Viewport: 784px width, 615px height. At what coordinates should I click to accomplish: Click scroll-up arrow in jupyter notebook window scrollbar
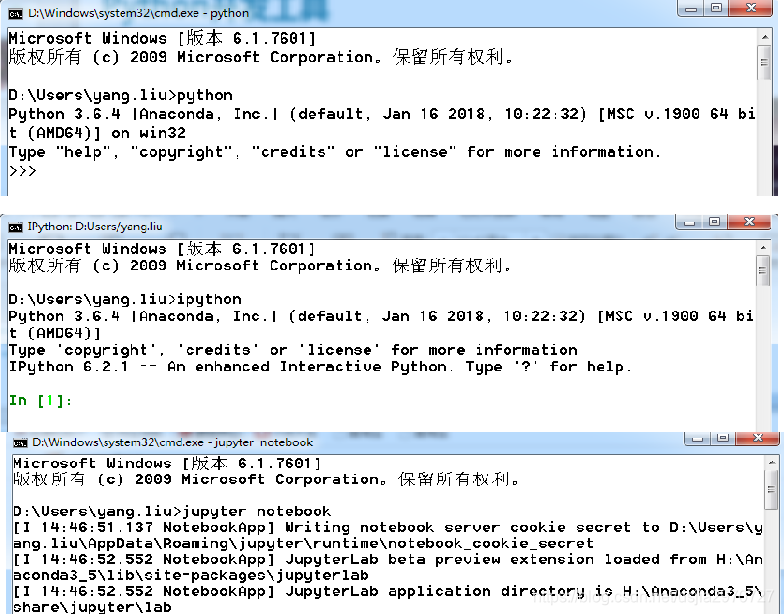[771, 462]
